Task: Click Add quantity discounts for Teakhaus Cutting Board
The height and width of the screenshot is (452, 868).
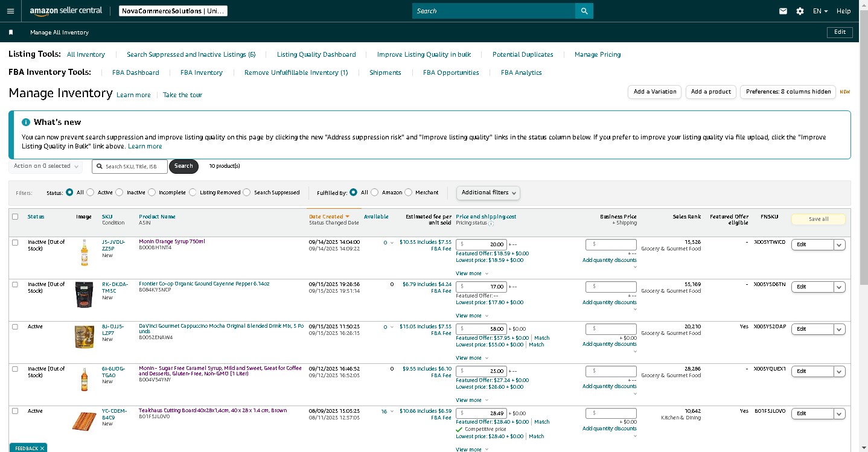Action: click(x=610, y=428)
